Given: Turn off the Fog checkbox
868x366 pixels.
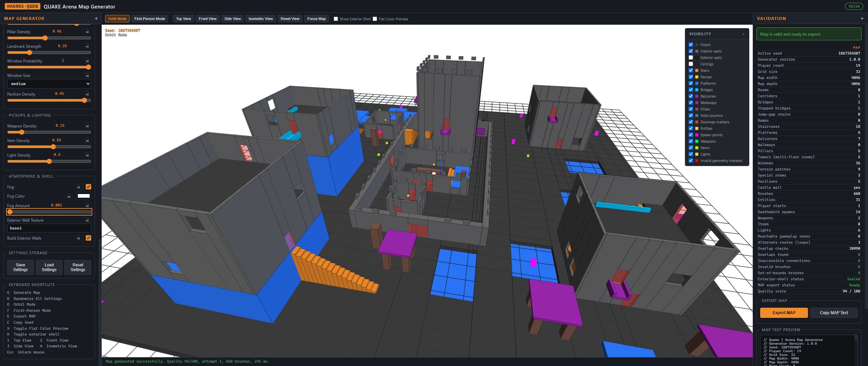Looking at the screenshot, I should coord(88,187).
